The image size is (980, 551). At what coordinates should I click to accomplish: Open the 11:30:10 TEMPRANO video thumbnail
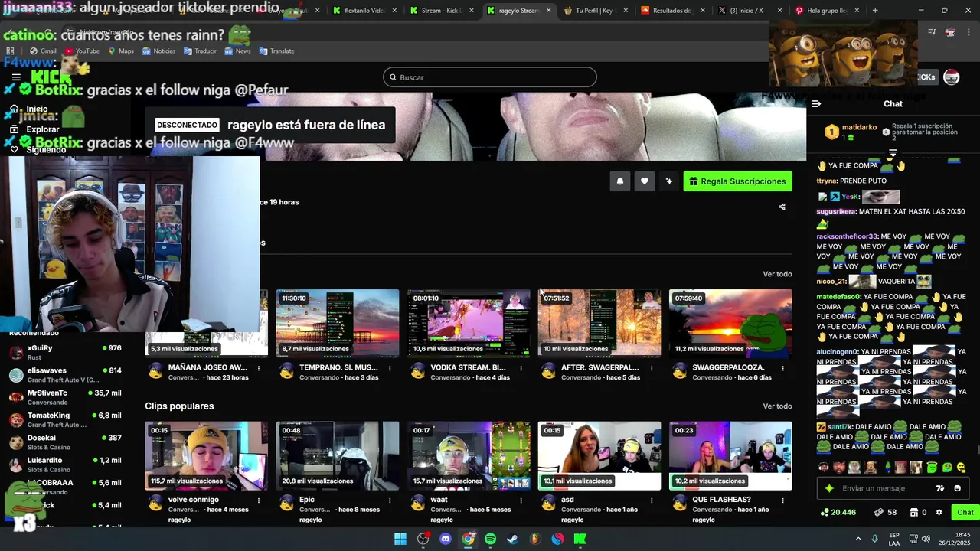coord(338,323)
